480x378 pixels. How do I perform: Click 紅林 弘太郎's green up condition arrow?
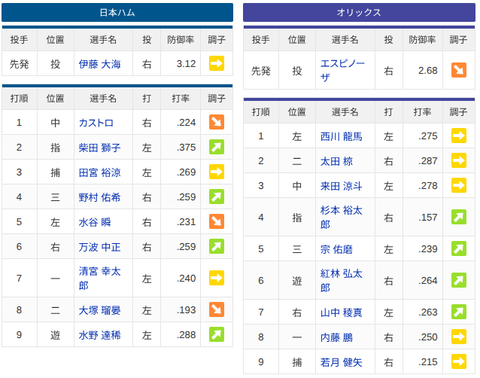click(x=459, y=280)
